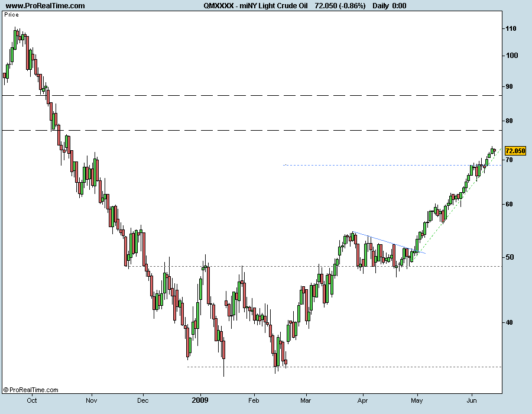Click the yellow 72.050 current price tag

click(x=515, y=151)
